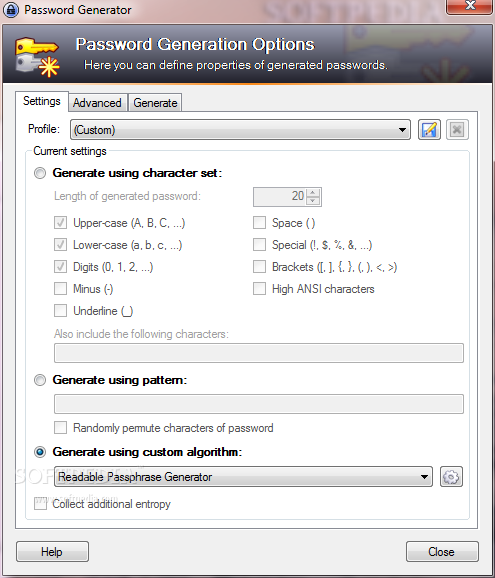Click the Password Generator title text
Viewport: 495px width, 578px height.
78,10
